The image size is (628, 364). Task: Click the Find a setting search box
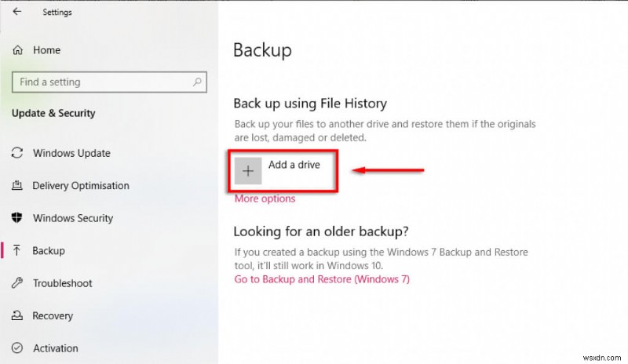pos(109,82)
